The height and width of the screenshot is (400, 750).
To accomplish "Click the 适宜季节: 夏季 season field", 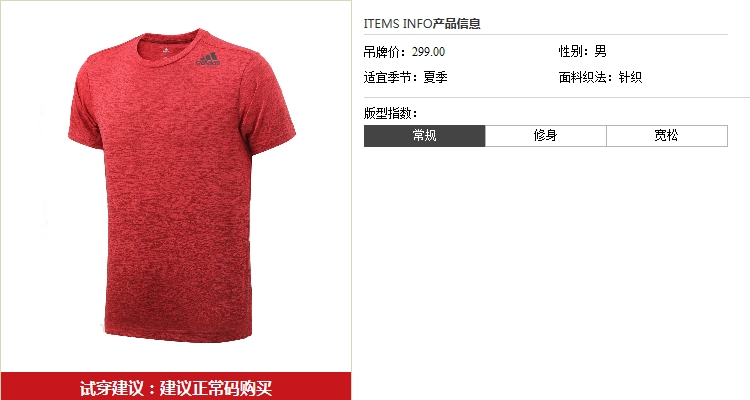I will click(405, 77).
